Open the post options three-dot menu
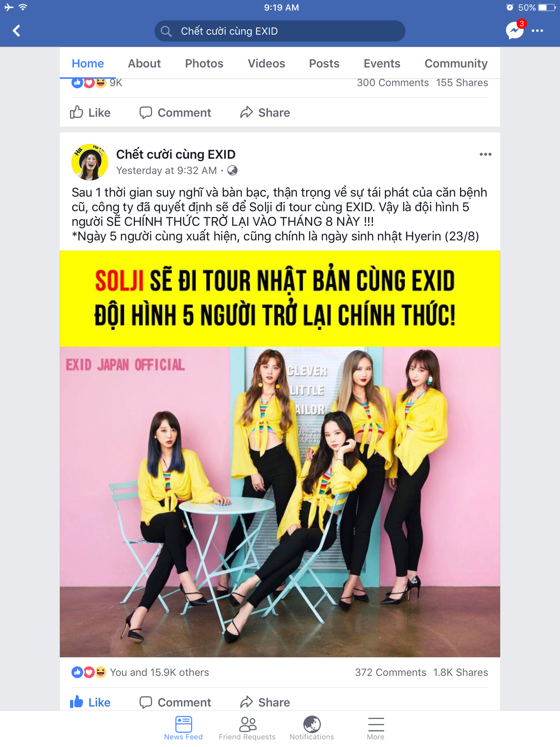 (485, 154)
